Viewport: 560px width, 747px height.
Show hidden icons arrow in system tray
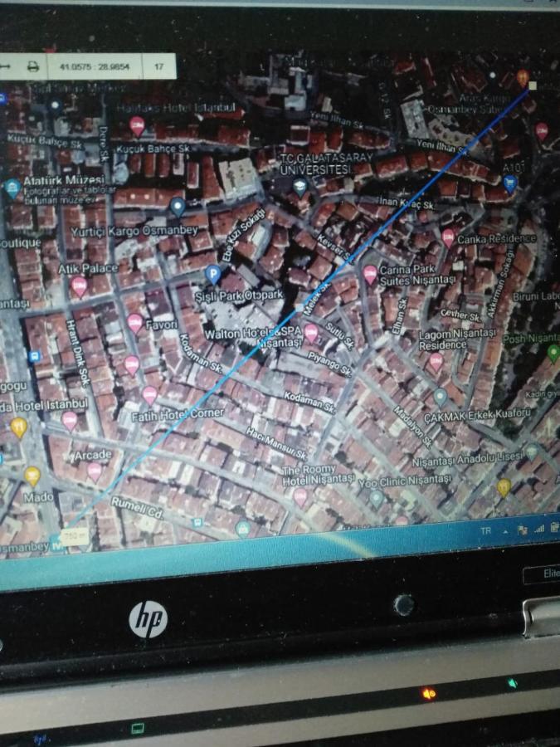[506, 530]
